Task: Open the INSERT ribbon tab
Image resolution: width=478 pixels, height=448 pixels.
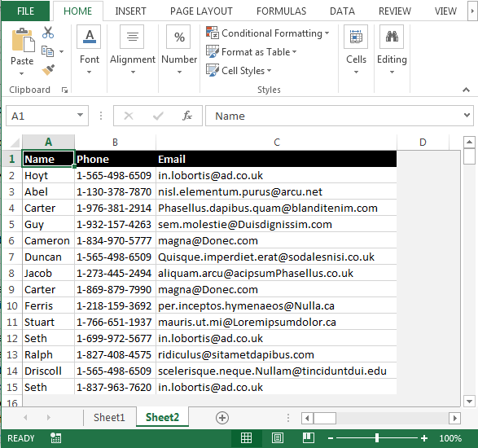Action: click(x=130, y=11)
